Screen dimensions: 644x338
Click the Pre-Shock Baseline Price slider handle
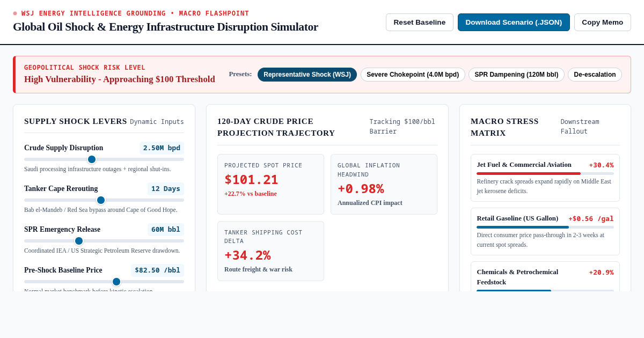(116, 282)
